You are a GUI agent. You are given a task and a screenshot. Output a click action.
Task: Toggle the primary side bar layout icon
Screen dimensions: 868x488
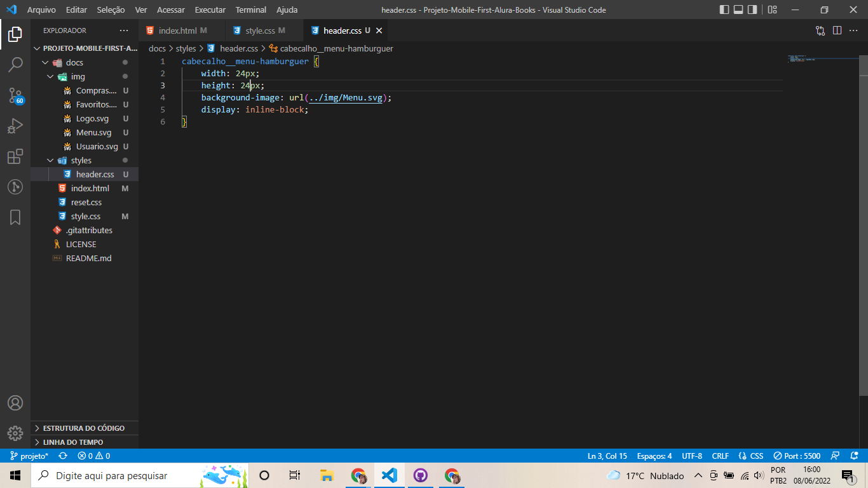click(724, 10)
